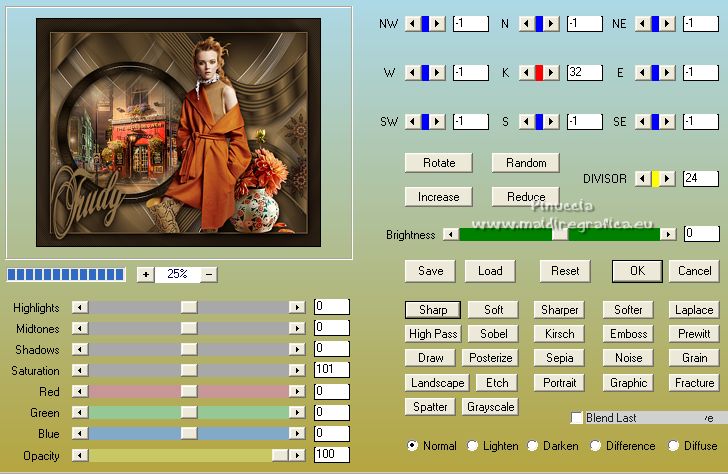Click Saturation slider right arrow
Screen dimensions: 728x474
pos(297,370)
